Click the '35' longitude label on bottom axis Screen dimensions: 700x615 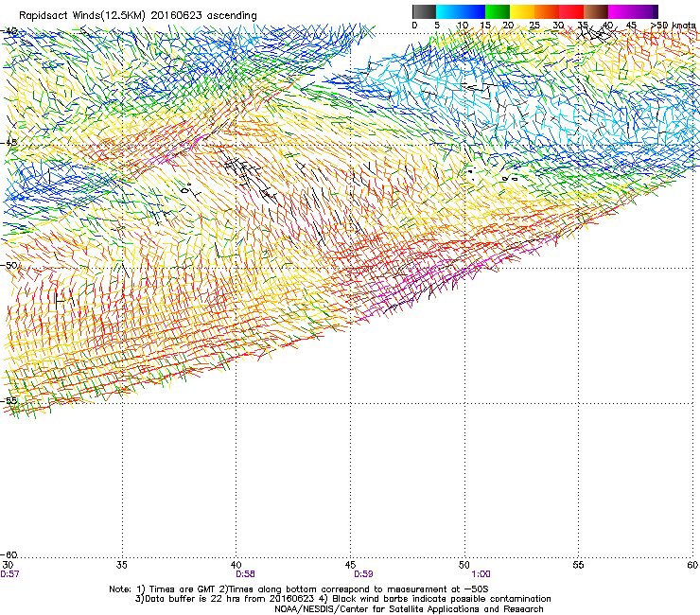click(122, 565)
